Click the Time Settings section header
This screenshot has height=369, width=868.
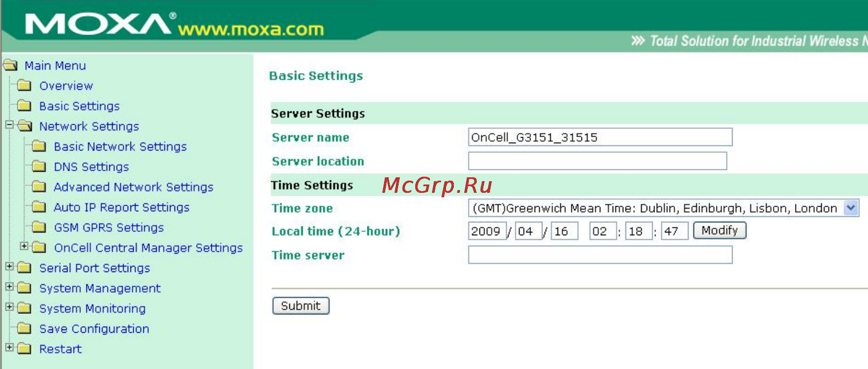click(312, 185)
